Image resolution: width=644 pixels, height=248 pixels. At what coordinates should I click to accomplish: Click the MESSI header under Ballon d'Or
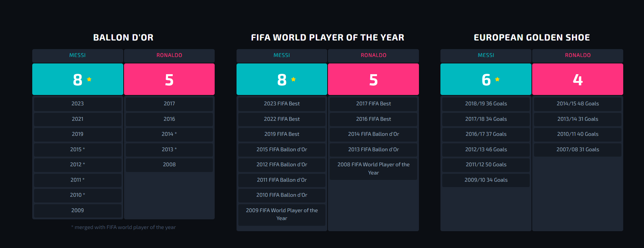coord(78,56)
